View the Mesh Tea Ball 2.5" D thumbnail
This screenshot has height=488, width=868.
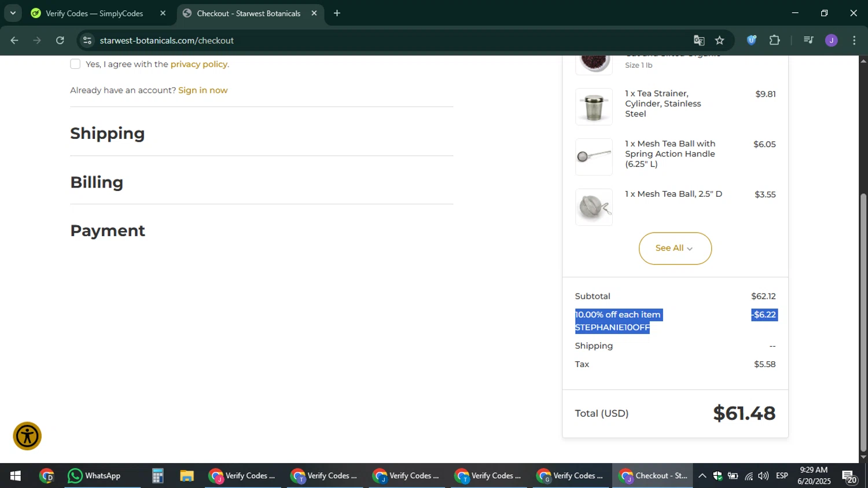(594, 207)
